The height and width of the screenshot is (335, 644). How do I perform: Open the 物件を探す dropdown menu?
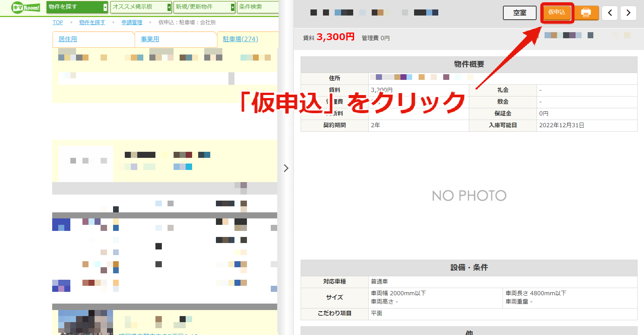[77, 7]
